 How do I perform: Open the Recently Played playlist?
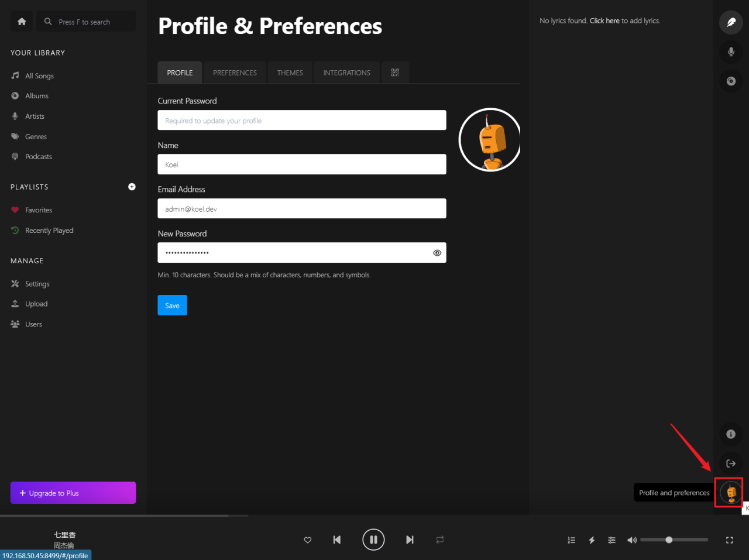point(49,231)
